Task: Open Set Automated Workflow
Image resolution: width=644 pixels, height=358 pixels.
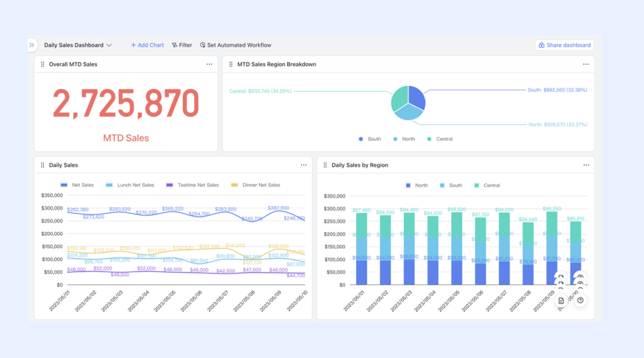Action: [x=236, y=45]
